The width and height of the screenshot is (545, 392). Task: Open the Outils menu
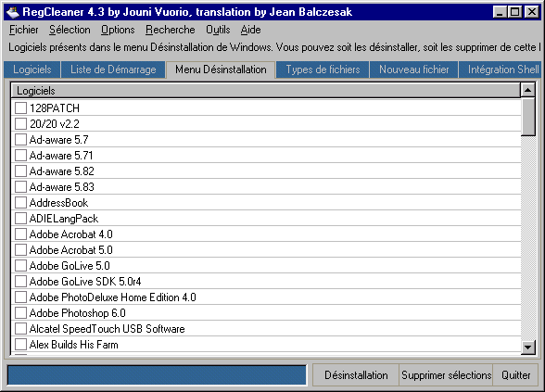[218, 30]
